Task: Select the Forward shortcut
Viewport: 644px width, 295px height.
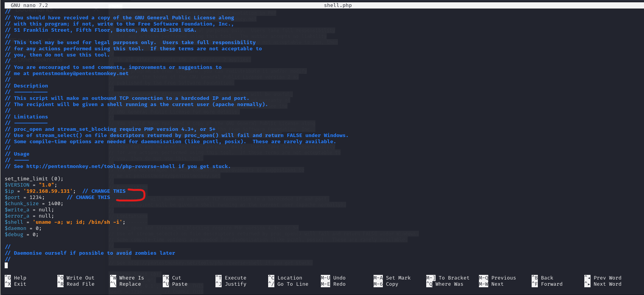Action: (x=547, y=284)
